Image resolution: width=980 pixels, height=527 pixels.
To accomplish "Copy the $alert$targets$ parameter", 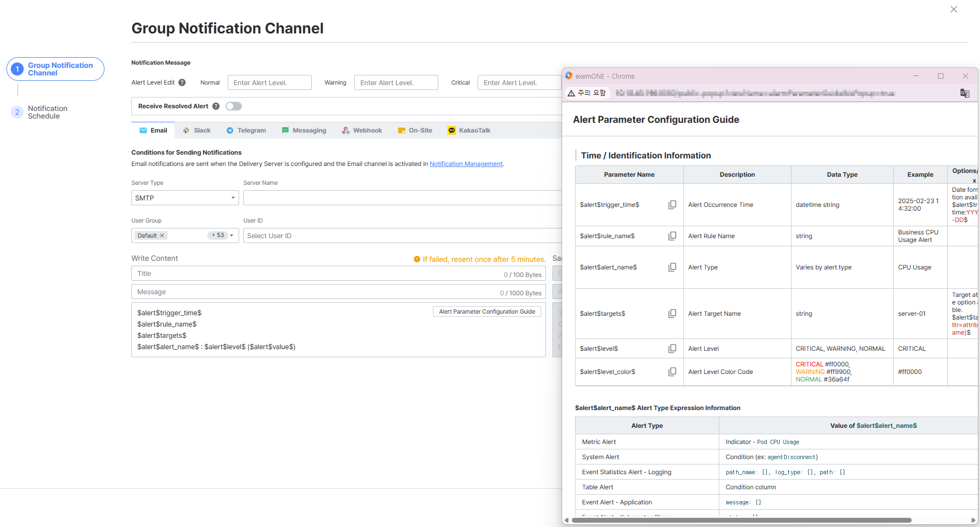I will [x=672, y=314].
